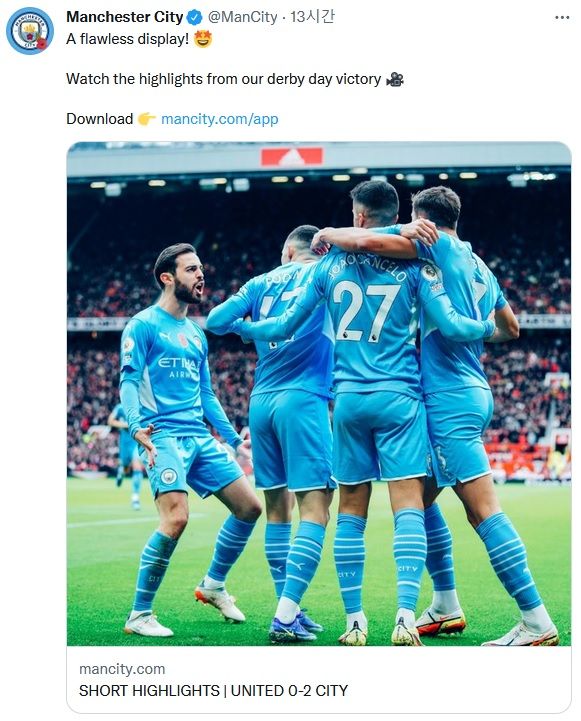Click the red stadium banner in photo
Image resolution: width=581 pixels, height=721 pixels.
point(292,157)
